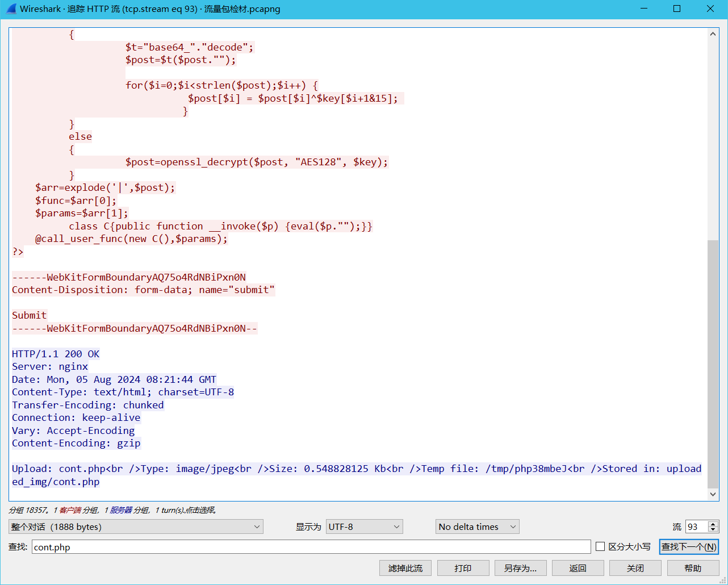Image resolution: width=728 pixels, height=585 pixels.
Task: Click the 返回 back button
Action: coord(578,568)
